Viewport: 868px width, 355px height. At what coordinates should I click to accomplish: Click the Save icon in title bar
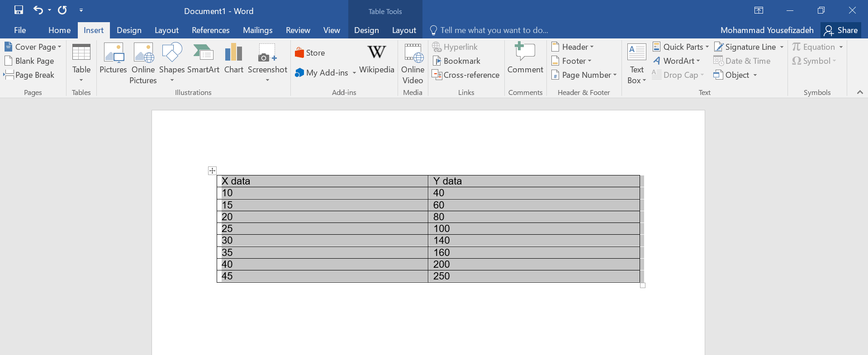(19, 10)
